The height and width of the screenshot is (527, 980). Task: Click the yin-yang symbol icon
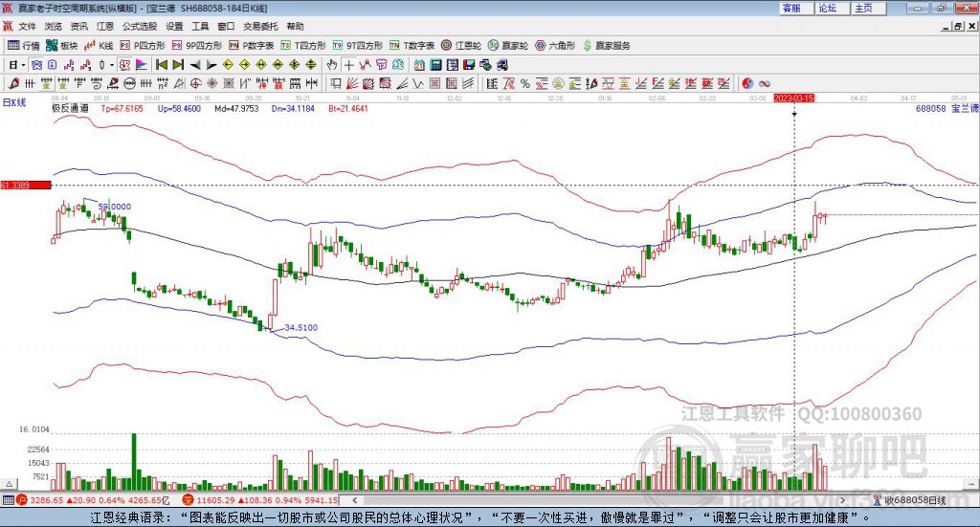pos(747,83)
